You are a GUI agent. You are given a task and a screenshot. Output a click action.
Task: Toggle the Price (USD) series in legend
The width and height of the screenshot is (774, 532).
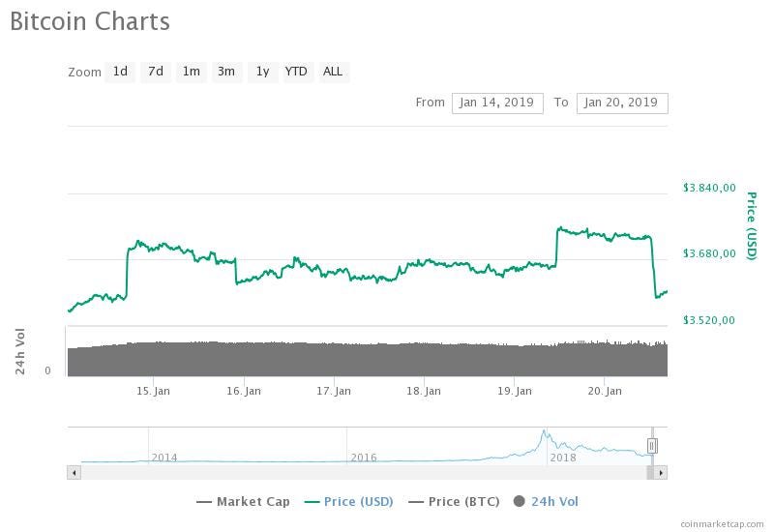click(349, 502)
